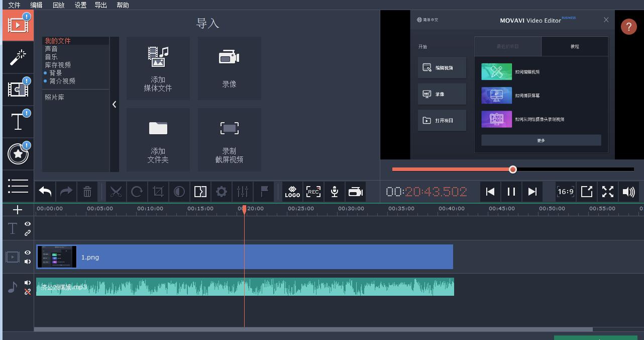The image size is (644, 340).
Task: Hide the video track with eye icon
Action: 28,252
